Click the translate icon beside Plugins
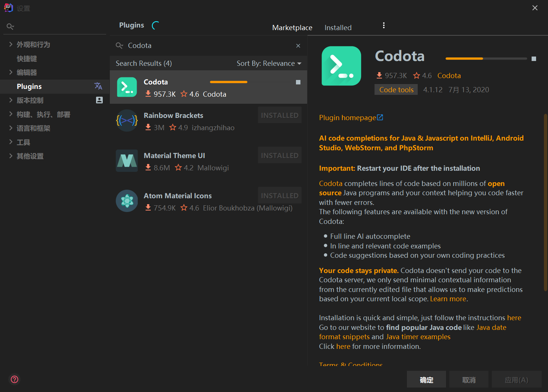This screenshot has width=548, height=392. tap(98, 86)
